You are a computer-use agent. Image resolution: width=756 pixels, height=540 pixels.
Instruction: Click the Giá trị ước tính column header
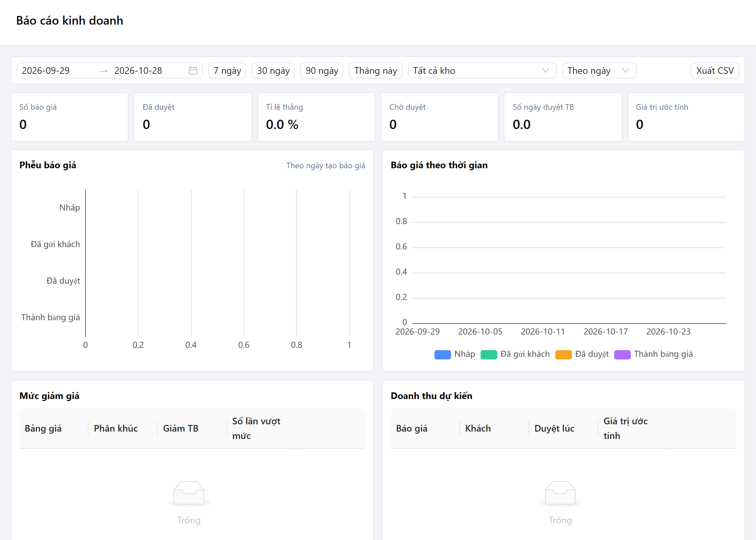(x=633, y=428)
